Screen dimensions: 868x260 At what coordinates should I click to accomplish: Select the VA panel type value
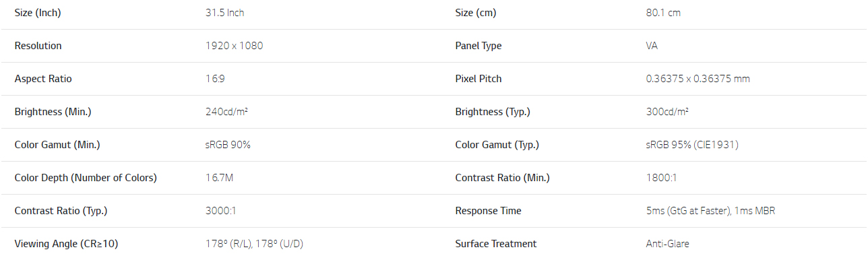652,46
